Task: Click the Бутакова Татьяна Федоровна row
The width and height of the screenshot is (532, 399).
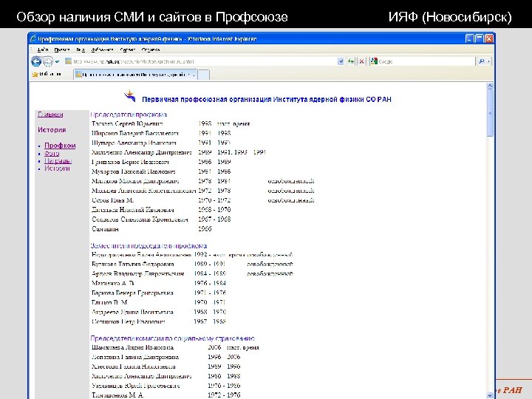Action: pos(192,264)
